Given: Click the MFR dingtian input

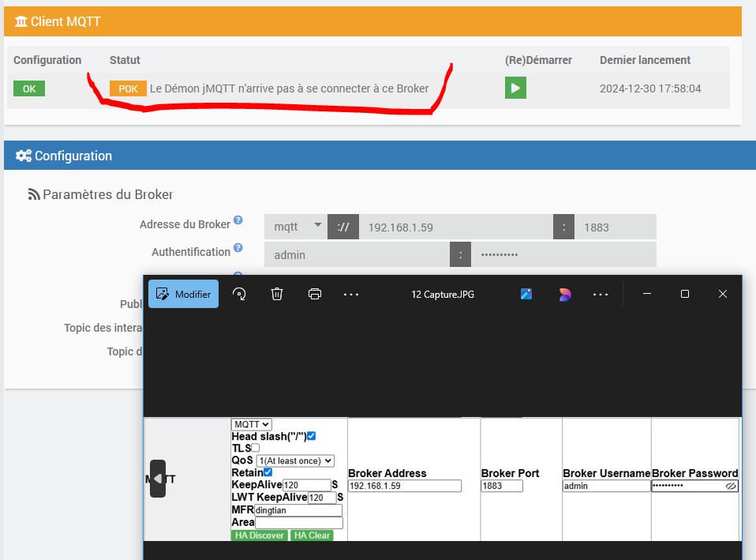Looking at the screenshot, I should coord(298,510).
